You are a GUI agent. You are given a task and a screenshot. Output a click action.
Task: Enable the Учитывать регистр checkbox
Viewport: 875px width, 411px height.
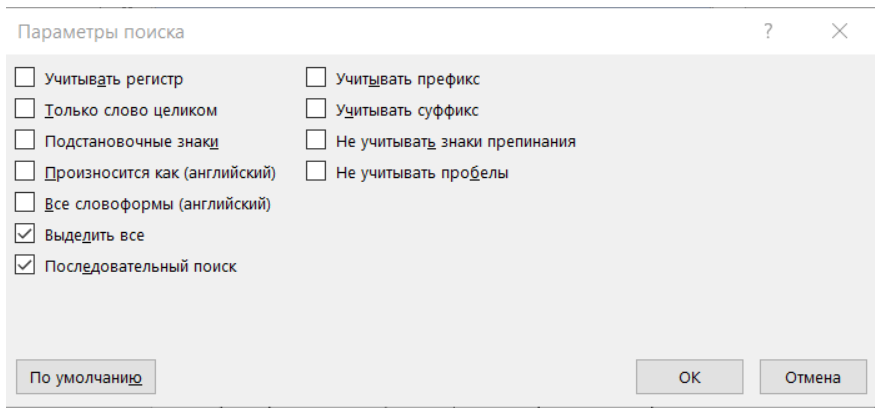tap(26, 77)
